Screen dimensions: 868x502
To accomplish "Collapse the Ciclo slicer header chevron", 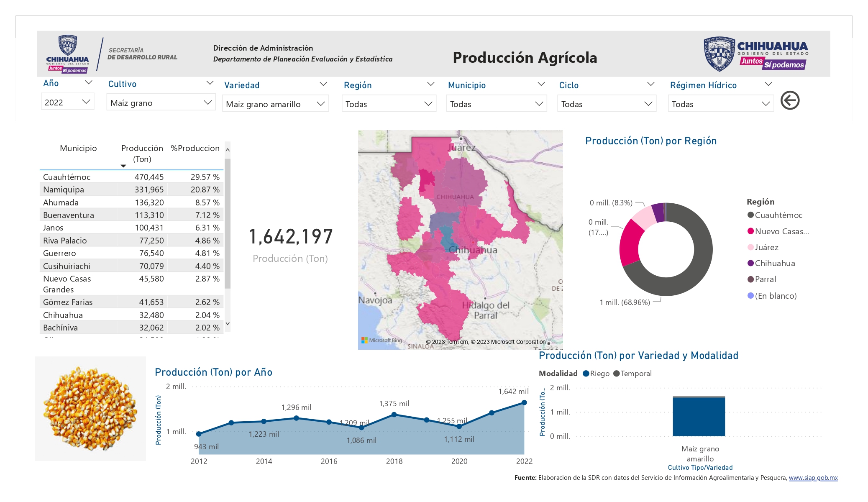I will [x=650, y=84].
